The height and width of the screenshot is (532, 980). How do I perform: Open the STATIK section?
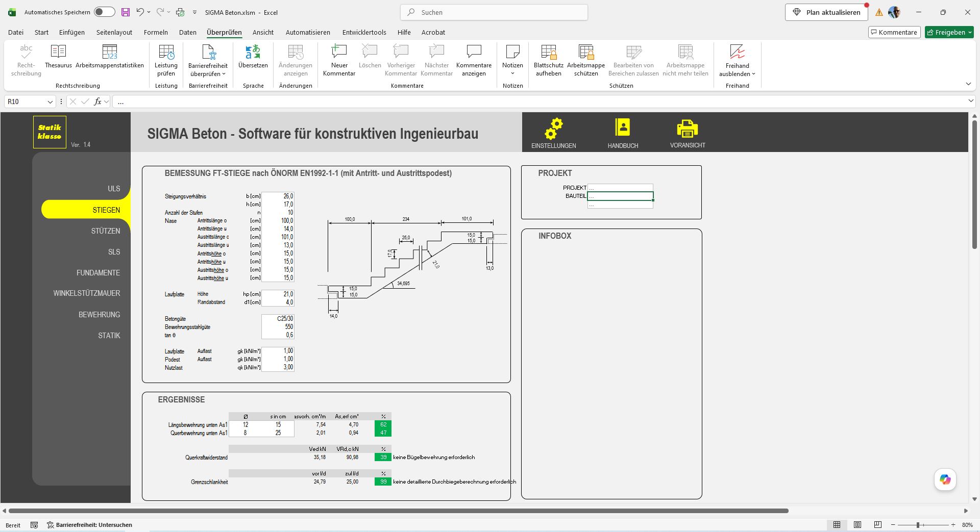[109, 336]
